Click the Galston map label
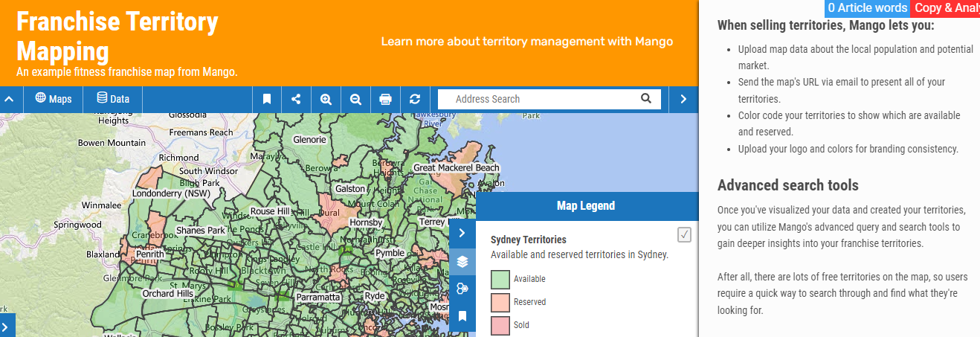Image resolution: width=980 pixels, height=337 pixels. 350,189
